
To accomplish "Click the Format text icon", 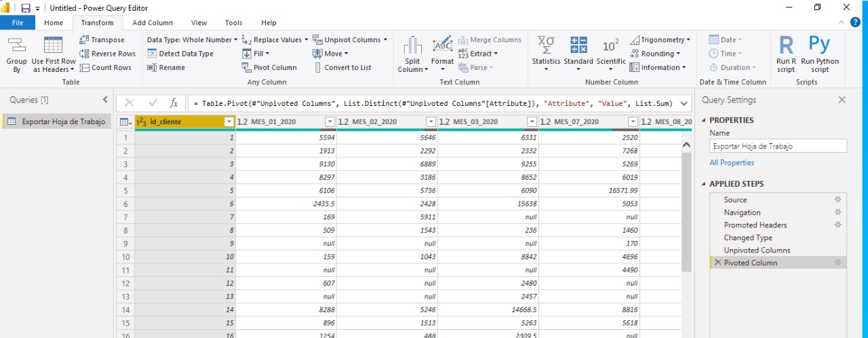I will [x=443, y=45].
